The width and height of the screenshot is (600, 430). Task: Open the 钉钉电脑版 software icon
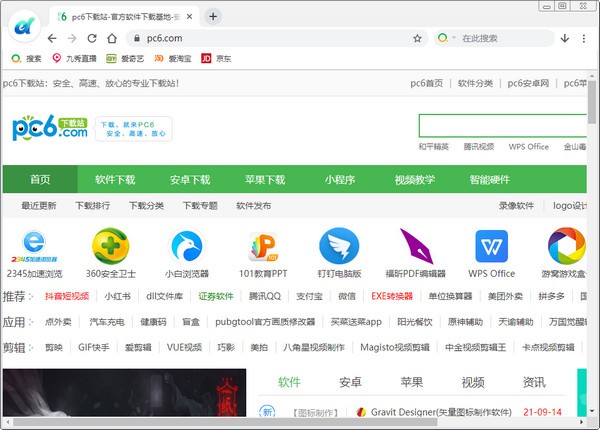pyautogui.click(x=339, y=246)
